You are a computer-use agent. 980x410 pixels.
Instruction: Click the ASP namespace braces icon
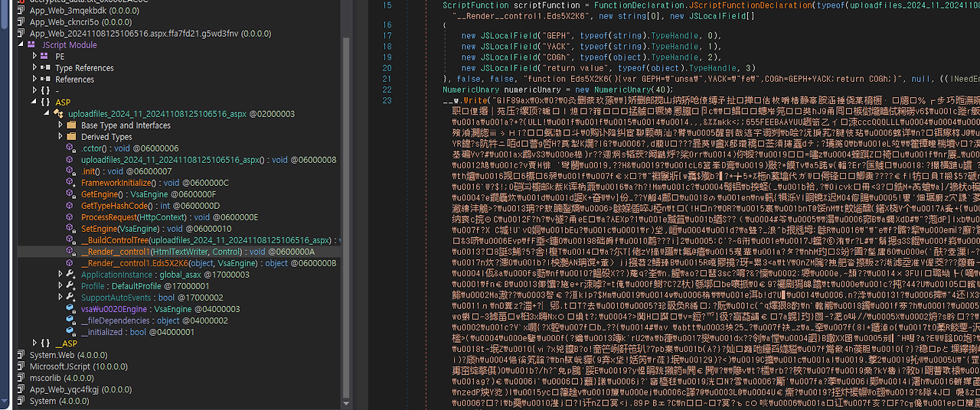[47, 102]
